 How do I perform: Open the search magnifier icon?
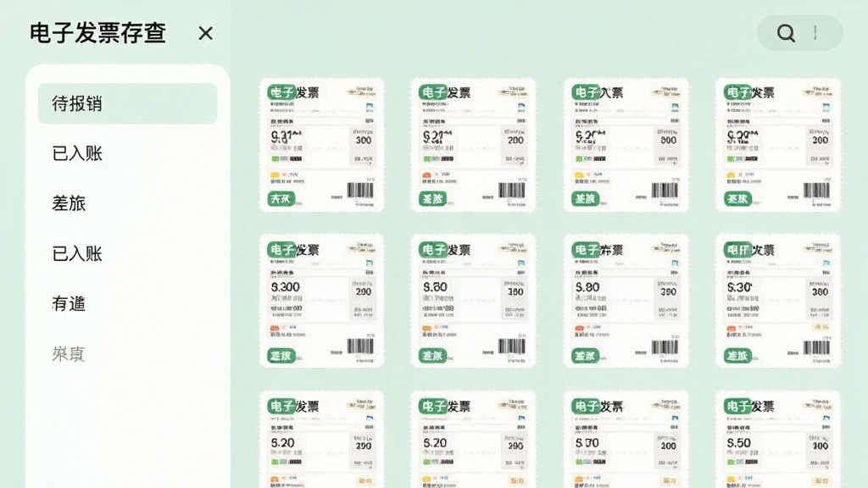click(786, 33)
